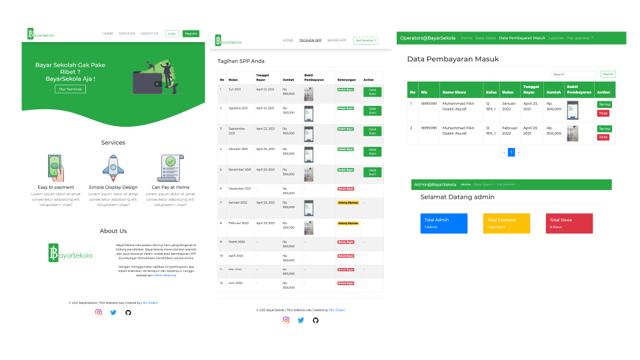Open Instagram from the landing page footer
The height and width of the screenshot is (360, 640).
(x=98, y=312)
